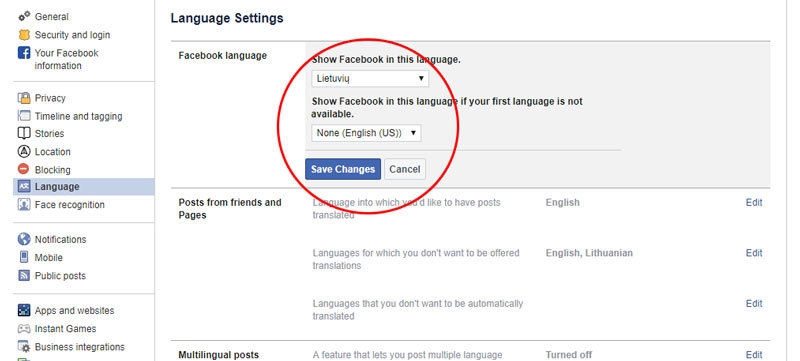Edit the Multilingual posts setting
This screenshot has width=800, height=361.
[x=754, y=354]
